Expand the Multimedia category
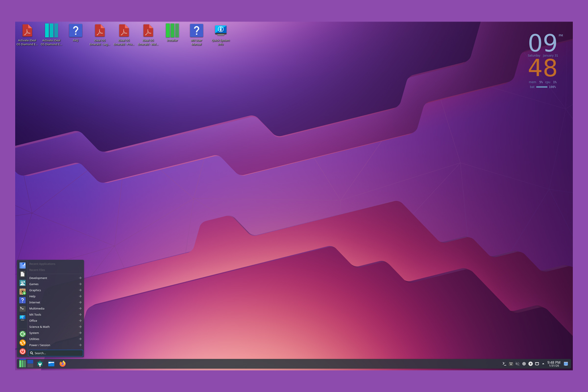The width and height of the screenshot is (588, 392). 55,309
